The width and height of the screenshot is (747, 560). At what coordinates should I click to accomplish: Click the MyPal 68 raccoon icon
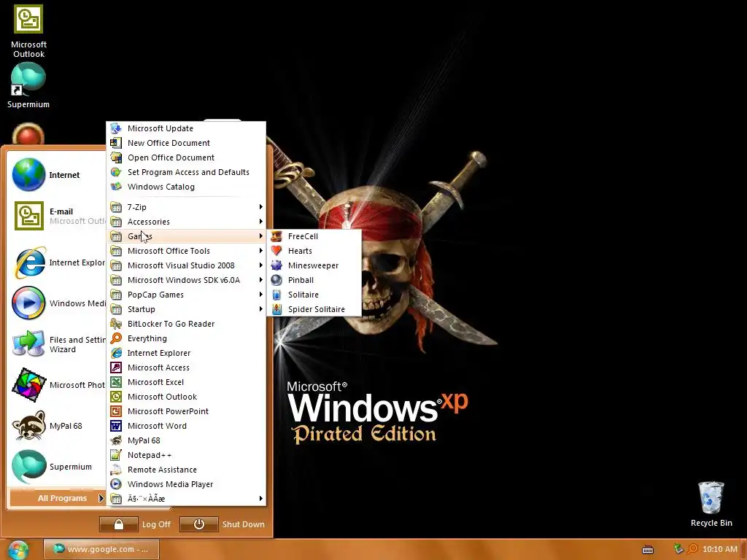coord(28,426)
